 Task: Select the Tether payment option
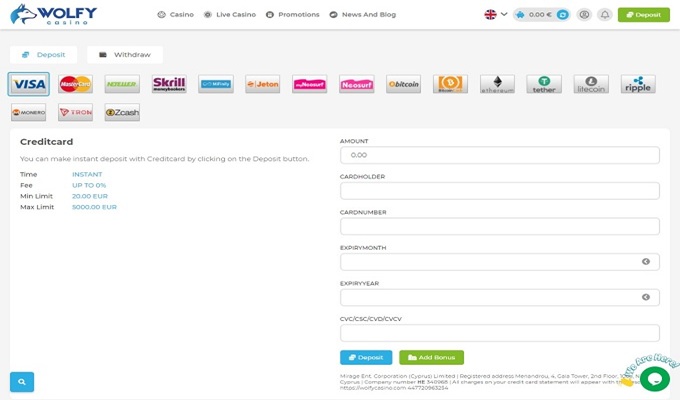click(x=544, y=84)
